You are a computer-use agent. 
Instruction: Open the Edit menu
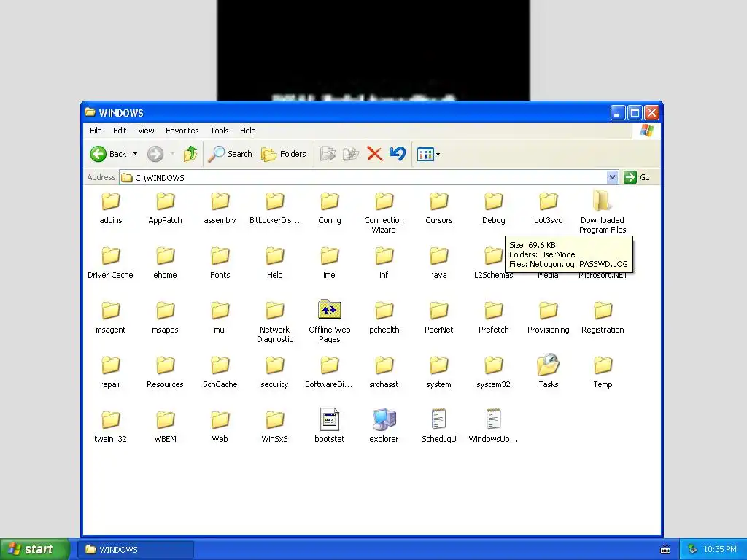(x=120, y=131)
